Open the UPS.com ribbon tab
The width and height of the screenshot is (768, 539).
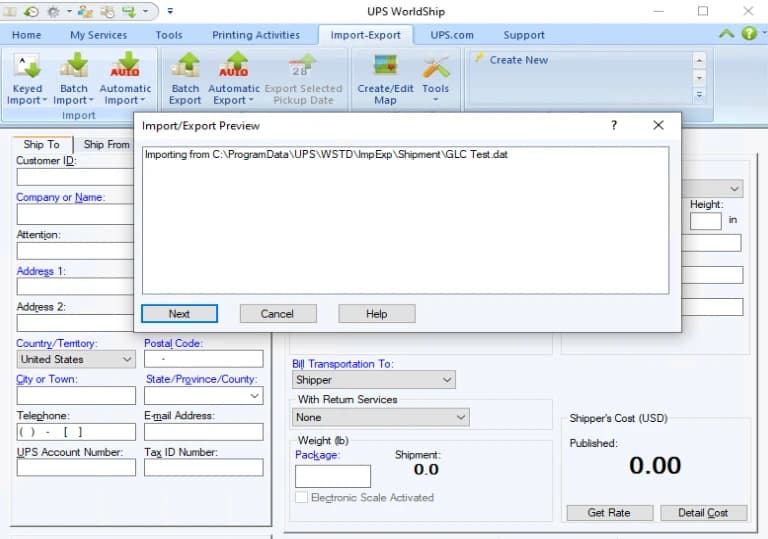(x=452, y=35)
